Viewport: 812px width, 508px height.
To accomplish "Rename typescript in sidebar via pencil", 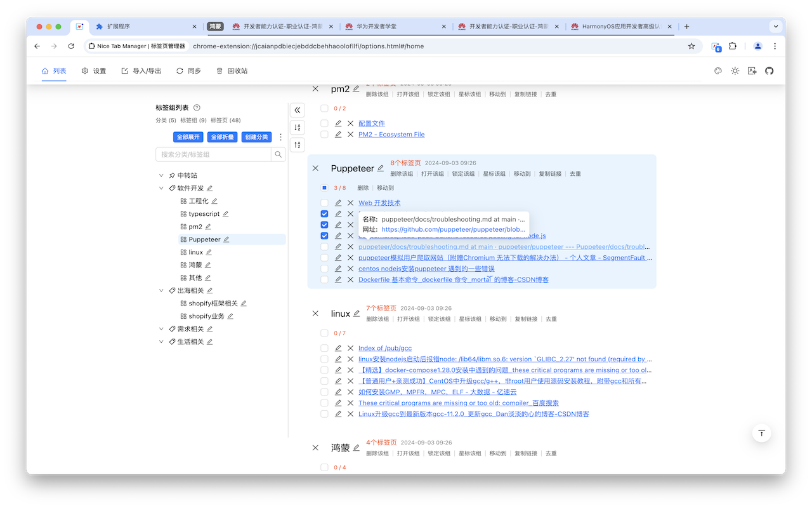I will pos(225,214).
